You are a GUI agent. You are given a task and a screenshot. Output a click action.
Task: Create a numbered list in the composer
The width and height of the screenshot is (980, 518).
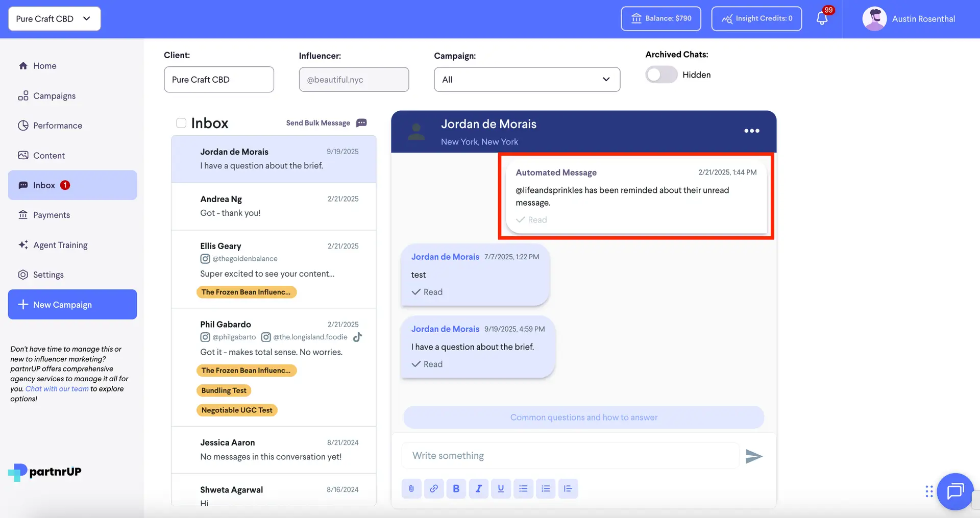tap(546, 488)
